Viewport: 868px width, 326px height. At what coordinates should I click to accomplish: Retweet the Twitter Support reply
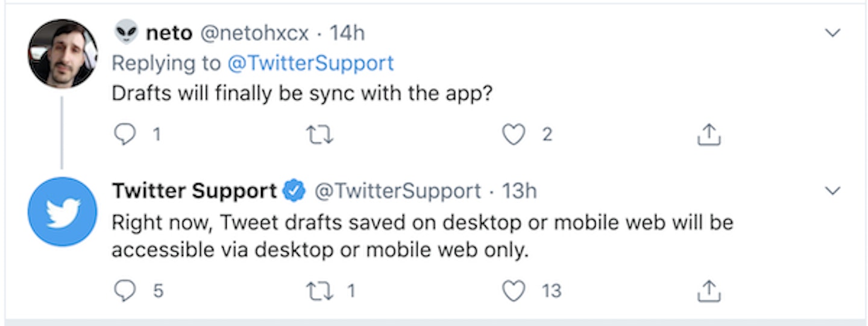320,292
